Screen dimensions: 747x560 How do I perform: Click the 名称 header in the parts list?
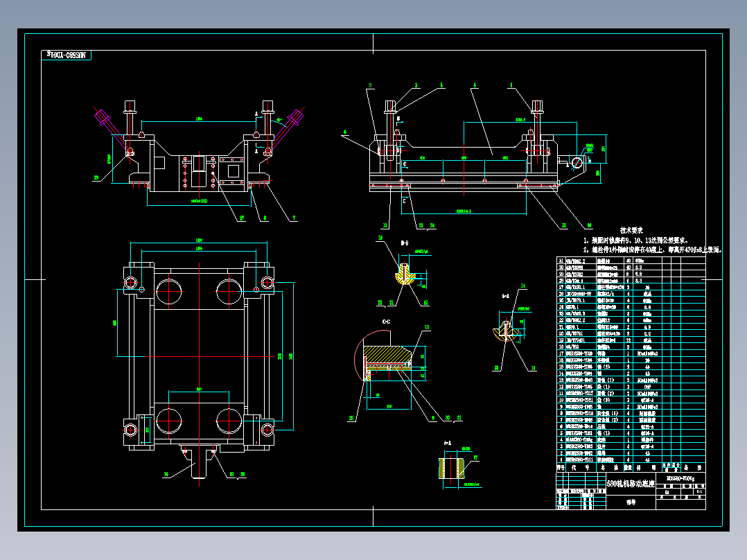pyautogui.click(x=609, y=468)
